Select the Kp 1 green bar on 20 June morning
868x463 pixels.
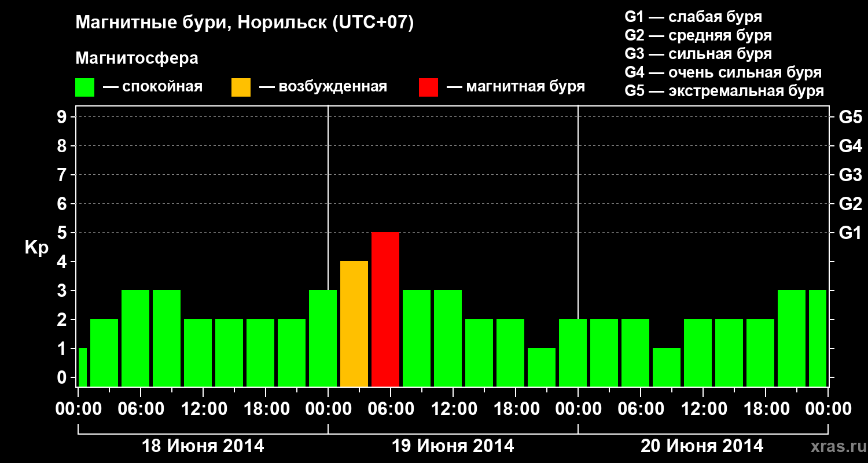pos(667,367)
